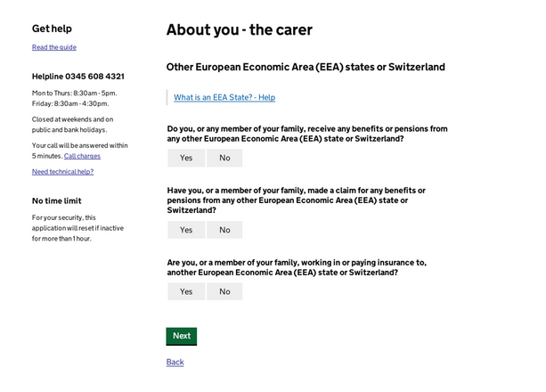This screenshot has width=546, height=392.
Task: Select No for working or paying insurance in EEA
Action: tap(224, 291)
